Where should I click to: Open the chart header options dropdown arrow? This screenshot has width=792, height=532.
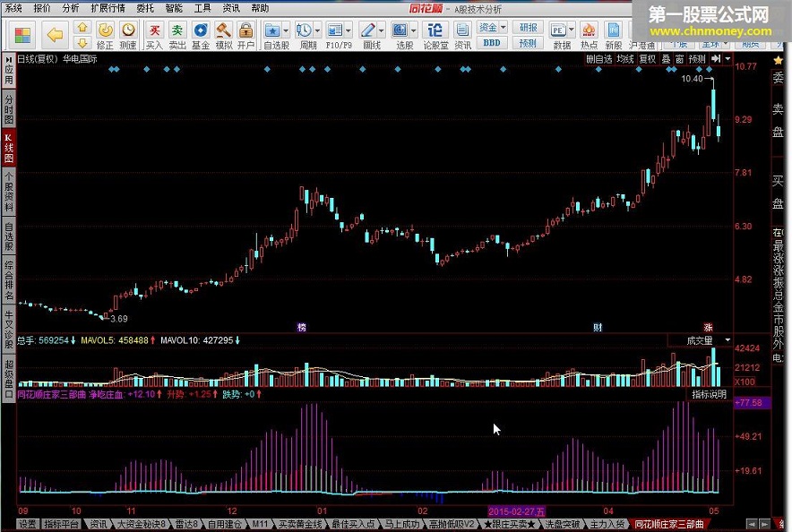tap(727, 59)
